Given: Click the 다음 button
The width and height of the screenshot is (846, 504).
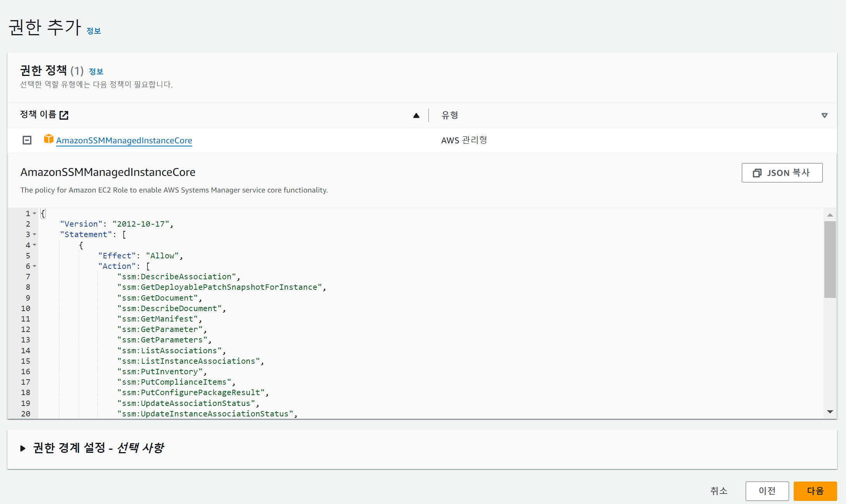Looking at the screenshot, I should (815, 491).
